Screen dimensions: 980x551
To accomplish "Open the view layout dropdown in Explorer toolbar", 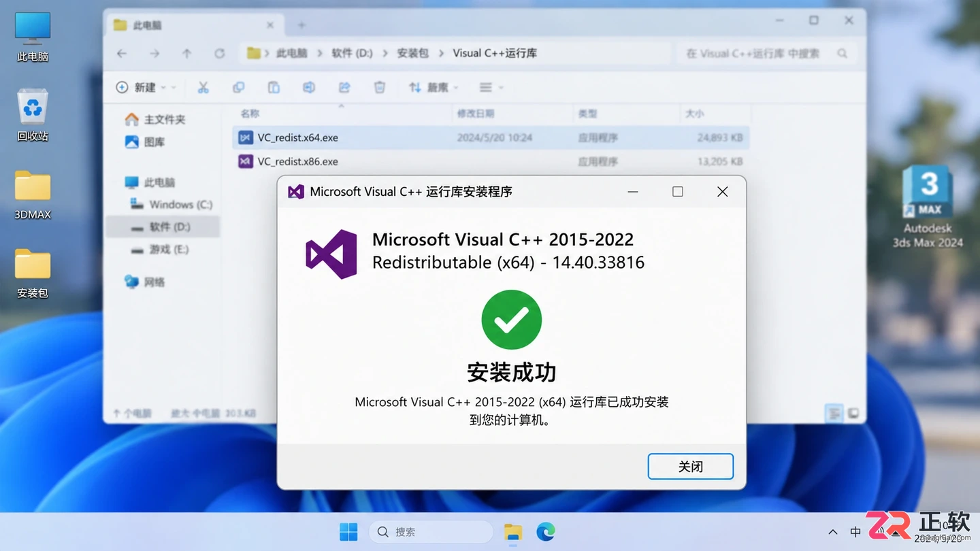I will pyautogui.click(x=491, y=87).
